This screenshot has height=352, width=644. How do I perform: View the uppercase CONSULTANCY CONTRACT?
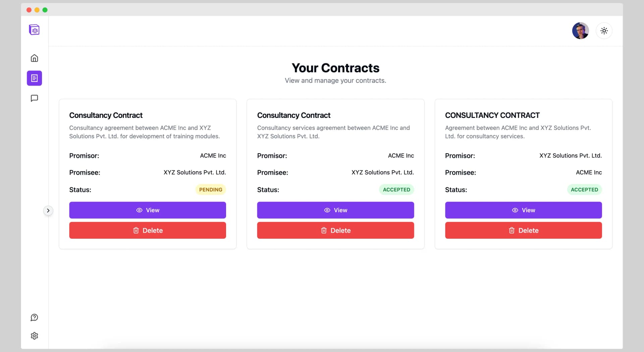[x=524, y=210]
